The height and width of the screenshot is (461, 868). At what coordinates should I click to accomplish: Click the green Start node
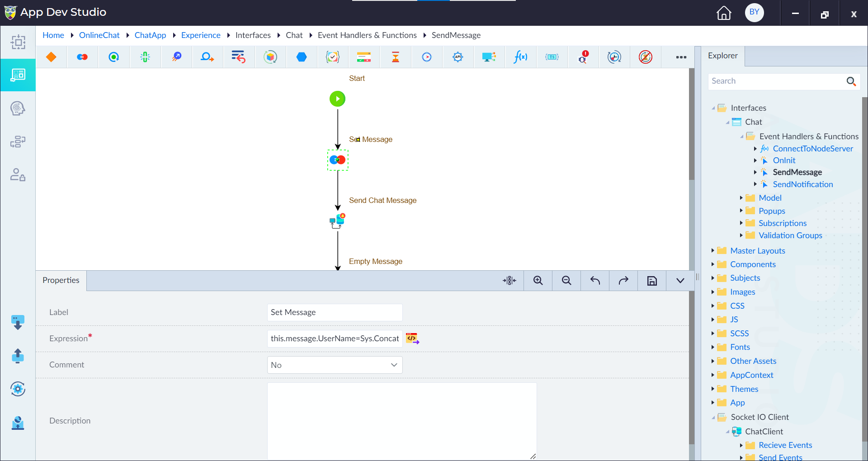click(x=337, y=99)
